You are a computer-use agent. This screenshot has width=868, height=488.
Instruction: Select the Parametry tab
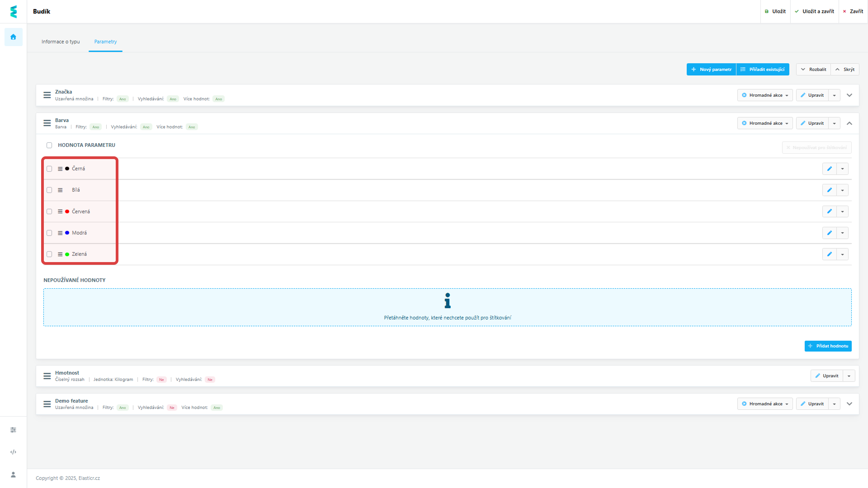tap(105, 42)
